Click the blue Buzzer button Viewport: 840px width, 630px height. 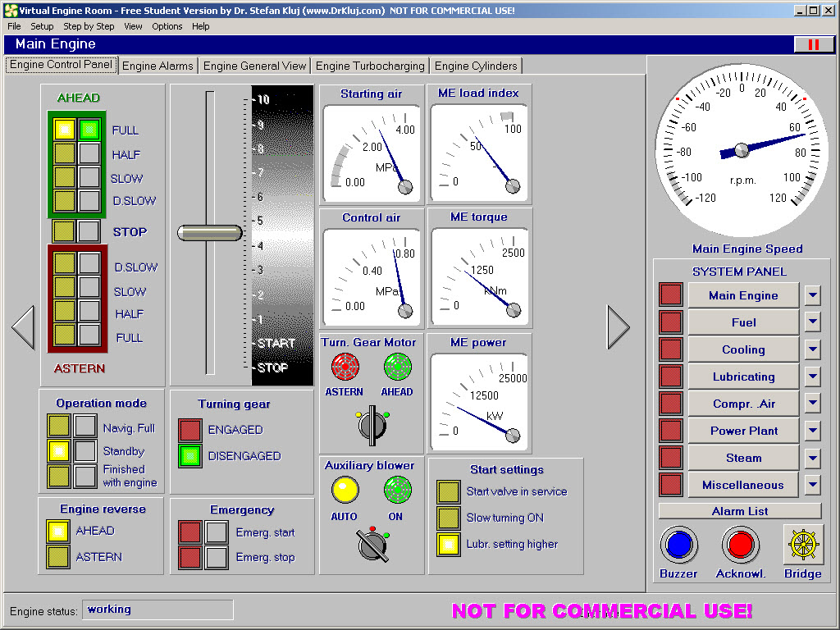pyautogui.click(x=679, y=545)
